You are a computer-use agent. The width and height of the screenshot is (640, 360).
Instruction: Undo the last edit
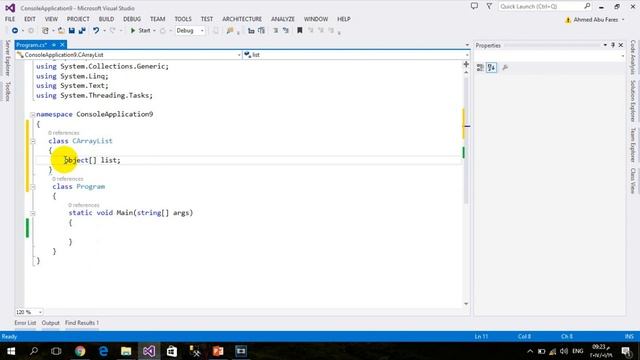tap(96, 31)
